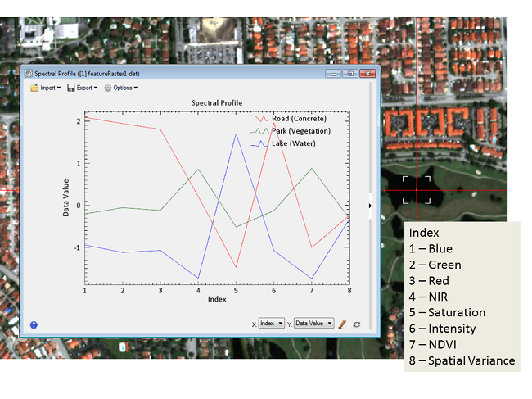The width and height of the screenshot is (532, 399).
Task: Click the crosshair cursor center on the image
Action: [416, 190]
